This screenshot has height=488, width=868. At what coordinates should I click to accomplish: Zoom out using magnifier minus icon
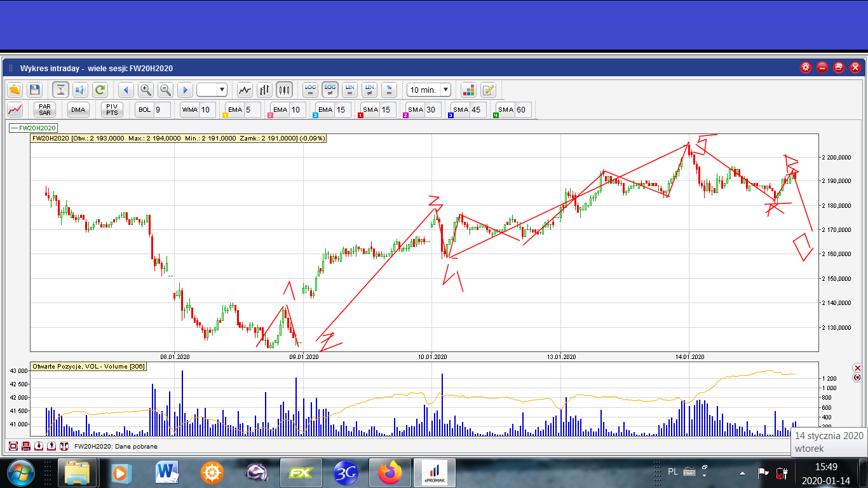pyautogui.click(x=165, y=90)
